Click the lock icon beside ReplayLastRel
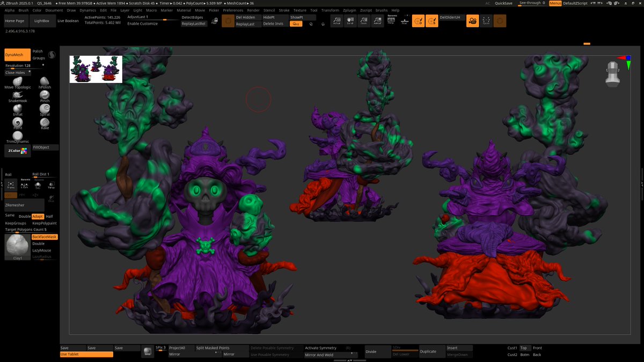Image resolution: width=644 pixels, height=362 pixels. point(215,21)
